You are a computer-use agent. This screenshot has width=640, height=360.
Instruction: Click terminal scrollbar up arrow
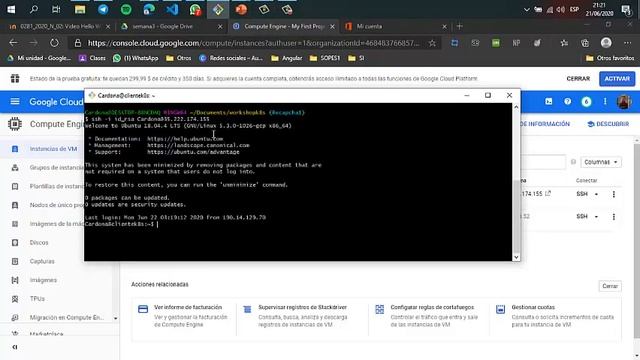click(516, 107)
